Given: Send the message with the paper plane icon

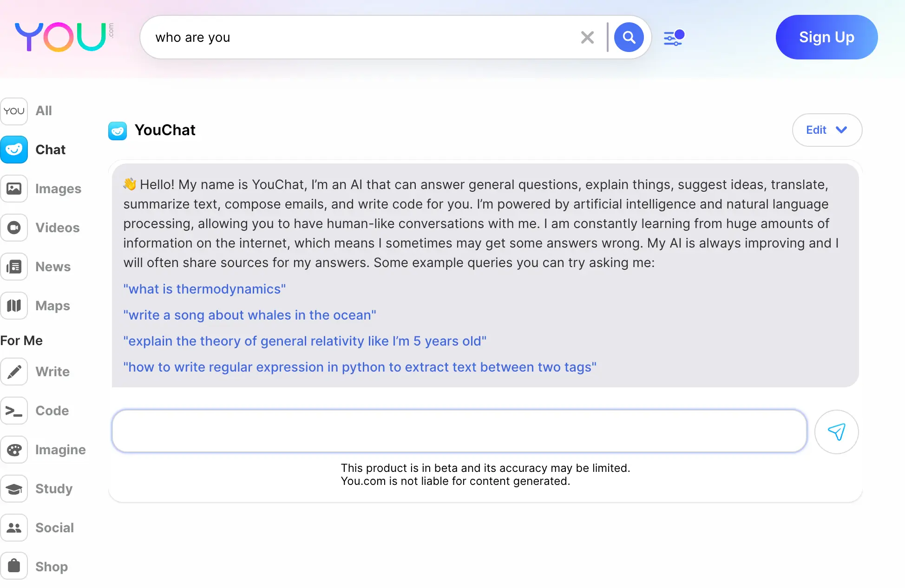Looking at the screenshot, I should 836,432.
